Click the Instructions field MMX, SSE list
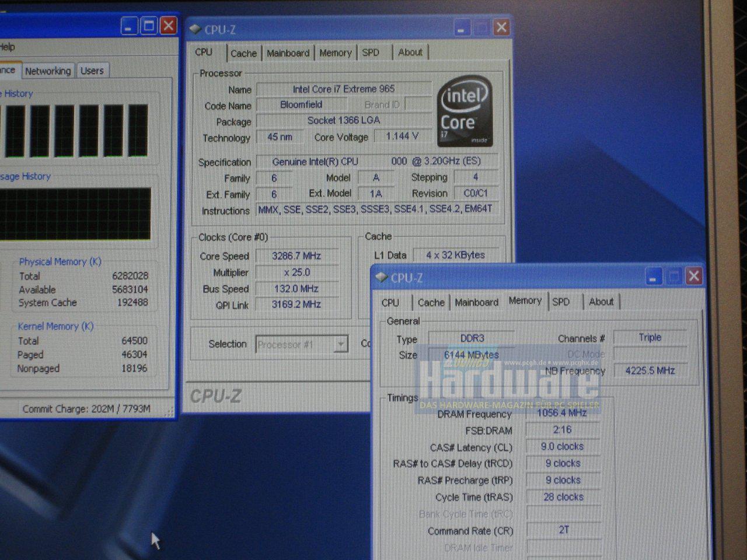The height and width of the screenshot is (560, 747). click(x=377, y=209)
